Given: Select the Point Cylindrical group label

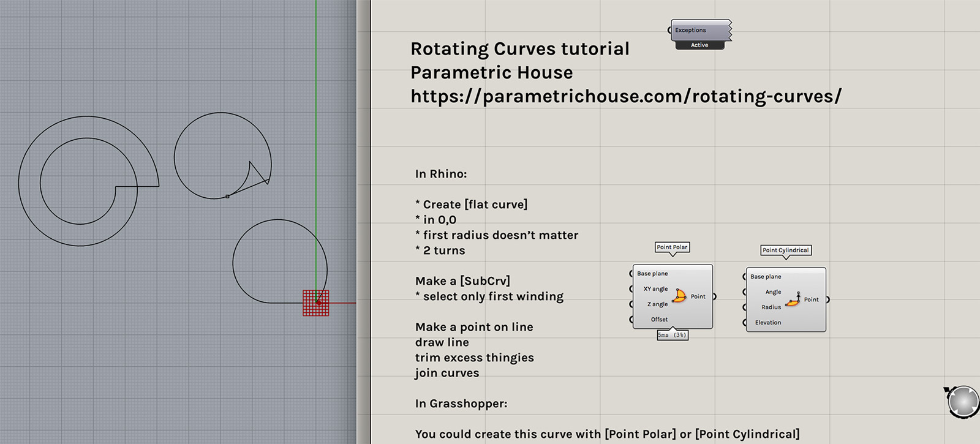Looking at the screenshot, I should (x=786, y=250).
